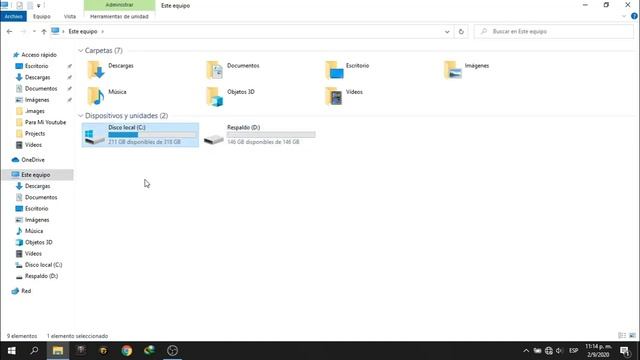Viewport: 640px width, 360px height.
Task: Launch Google Chrome from the taskbar
Action: click(127, 351)
